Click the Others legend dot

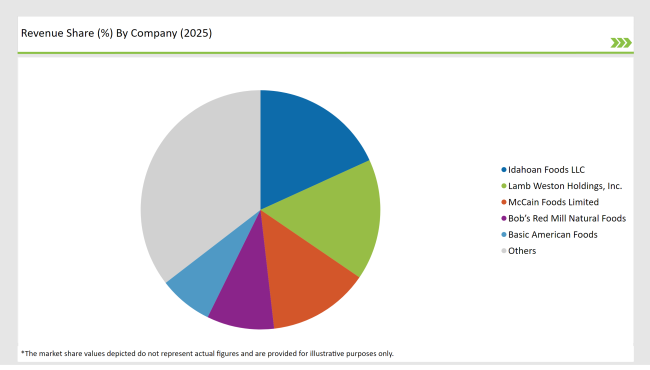tap(504, 251)
